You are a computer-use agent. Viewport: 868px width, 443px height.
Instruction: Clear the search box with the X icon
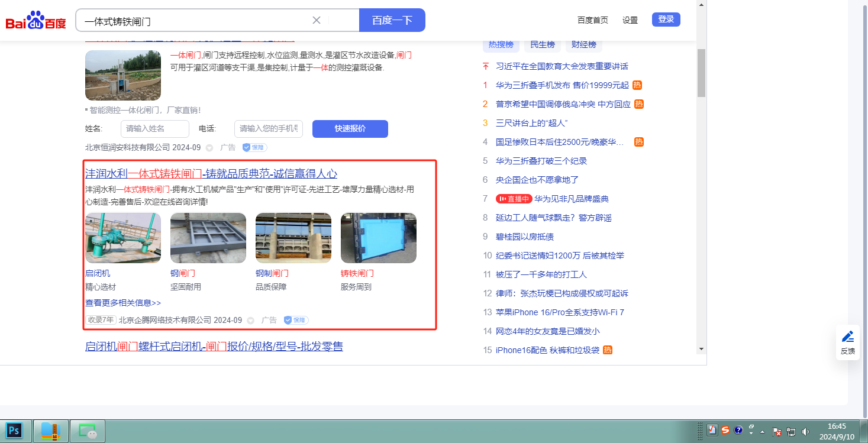click(317, 20)
